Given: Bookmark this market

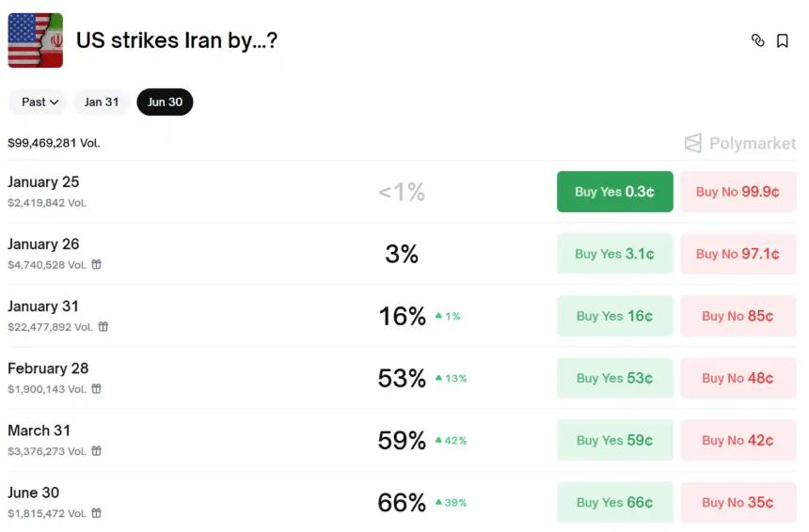Looking at the screenshot, I should point(782,40).
